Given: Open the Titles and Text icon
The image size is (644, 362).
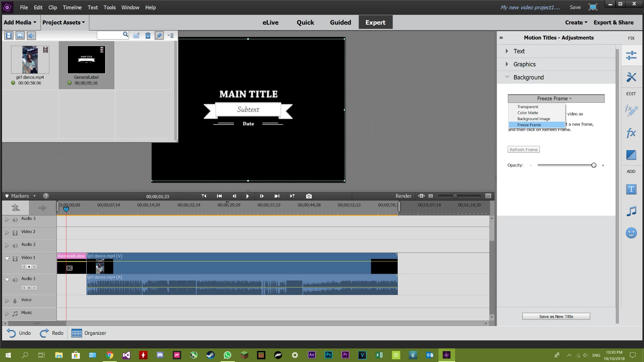Looking at the screenshot, I should (631, 189).
